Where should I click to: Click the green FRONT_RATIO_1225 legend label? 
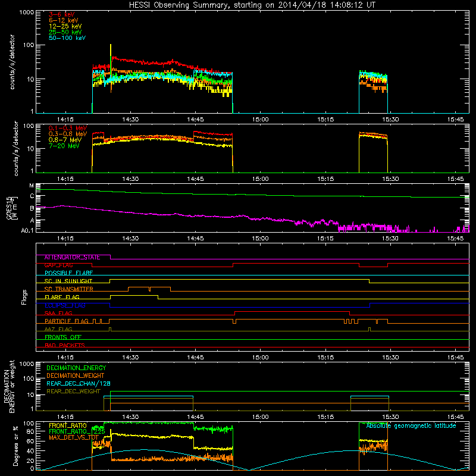(77, 431)
